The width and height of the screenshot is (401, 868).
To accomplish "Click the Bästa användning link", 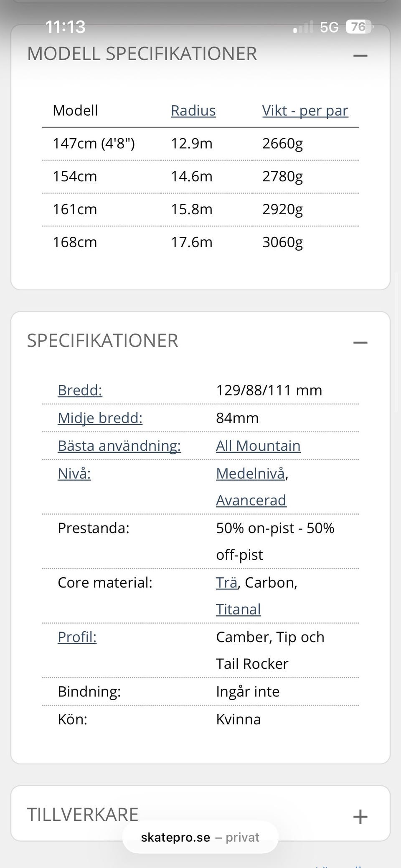I will tap(119, 446).
